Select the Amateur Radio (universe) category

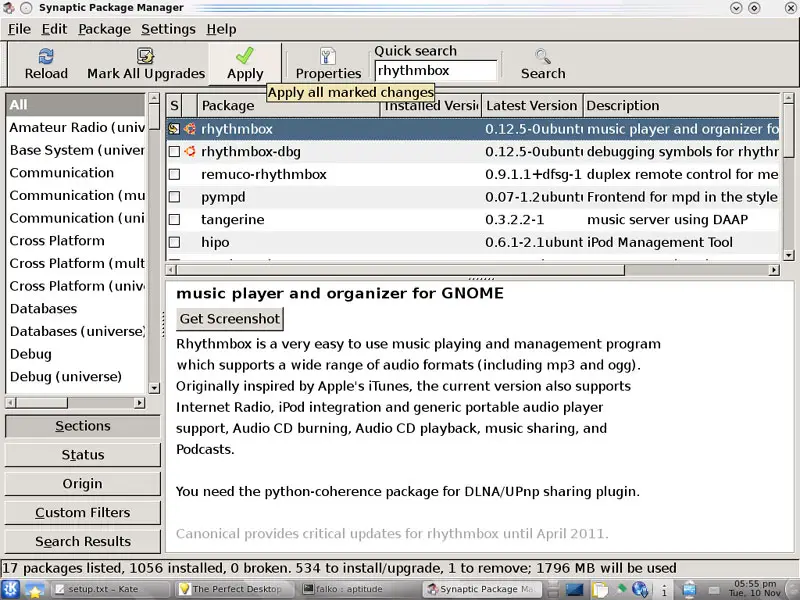click(76, 128)
